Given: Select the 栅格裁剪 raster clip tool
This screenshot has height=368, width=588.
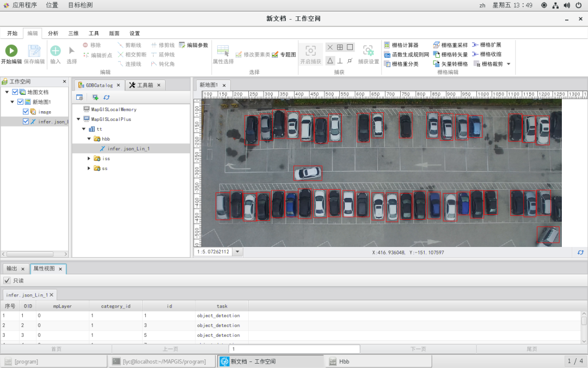Looking at the screenshot, I should tap(488, 64).
